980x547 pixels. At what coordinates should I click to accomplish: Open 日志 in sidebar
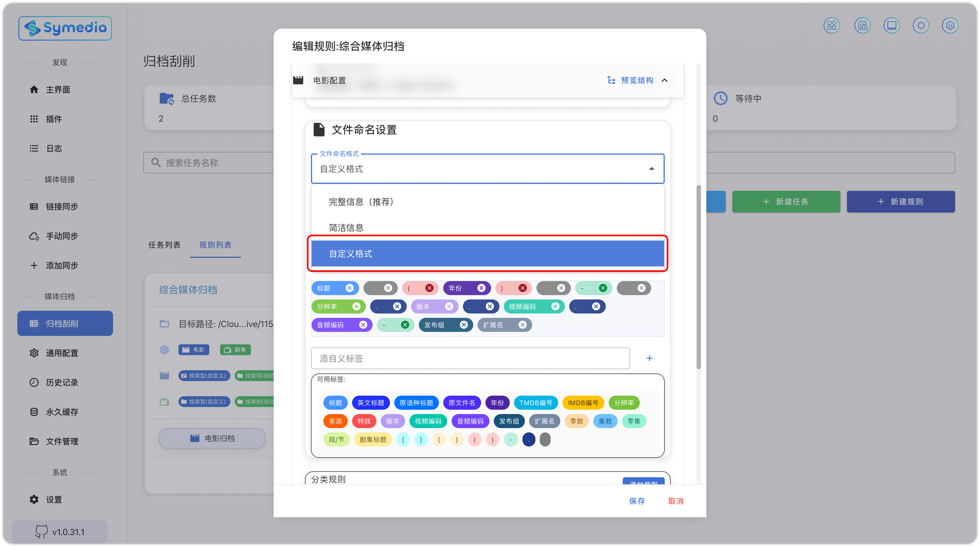click(x=65, y=148)
